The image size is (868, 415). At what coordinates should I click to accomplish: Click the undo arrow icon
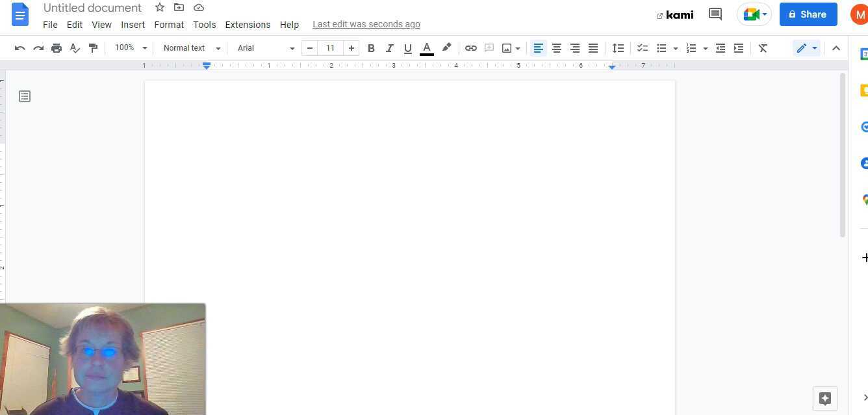point(20,48)
